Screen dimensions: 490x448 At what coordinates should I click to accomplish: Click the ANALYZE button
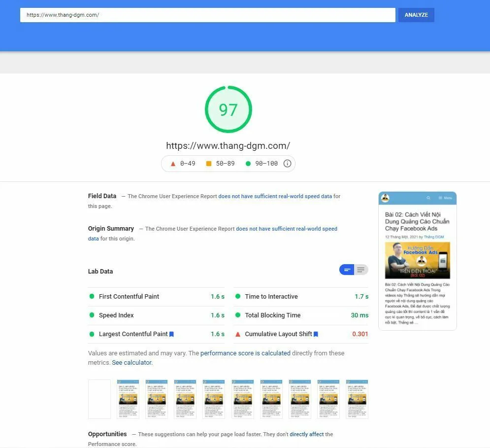click(x=416, y=15)
